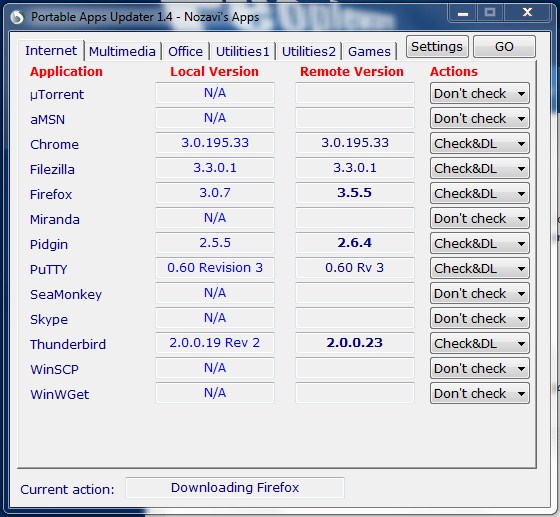Expand the WinWGet action dropdown
This screenshot has height=517, width=560.
[480, 393]
